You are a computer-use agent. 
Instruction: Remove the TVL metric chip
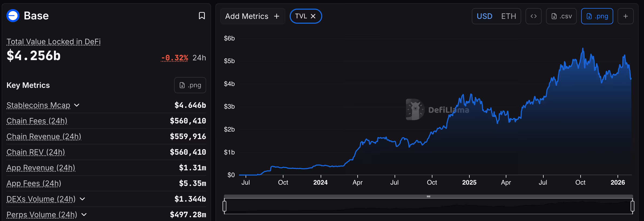(x=313, y=16)
